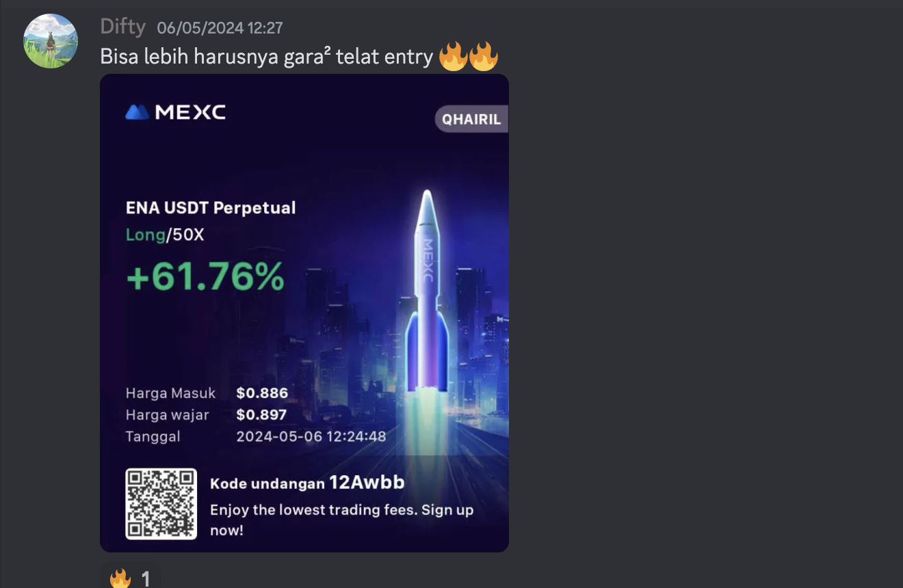
Task: Click the ENA USDT Perpetual title
Action: (211, 208)
